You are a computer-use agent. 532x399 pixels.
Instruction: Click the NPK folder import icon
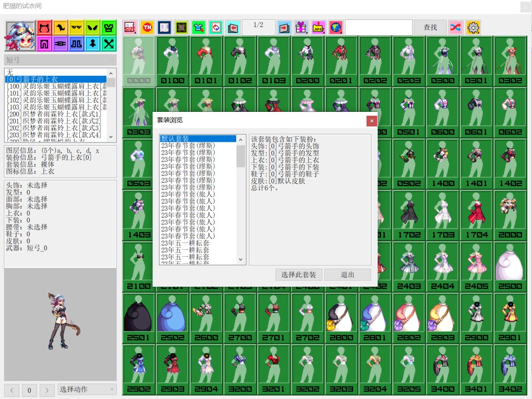tap(319, 28)
